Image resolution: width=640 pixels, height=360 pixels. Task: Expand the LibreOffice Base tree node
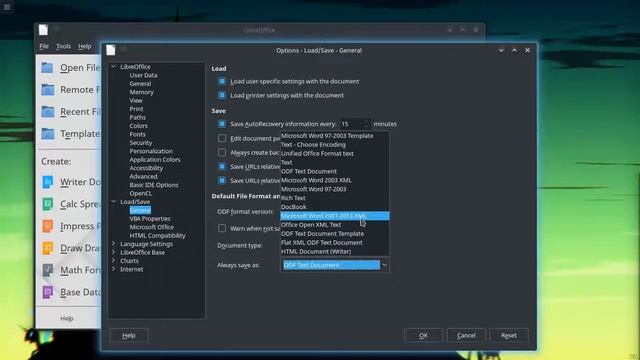click(114, 252)
